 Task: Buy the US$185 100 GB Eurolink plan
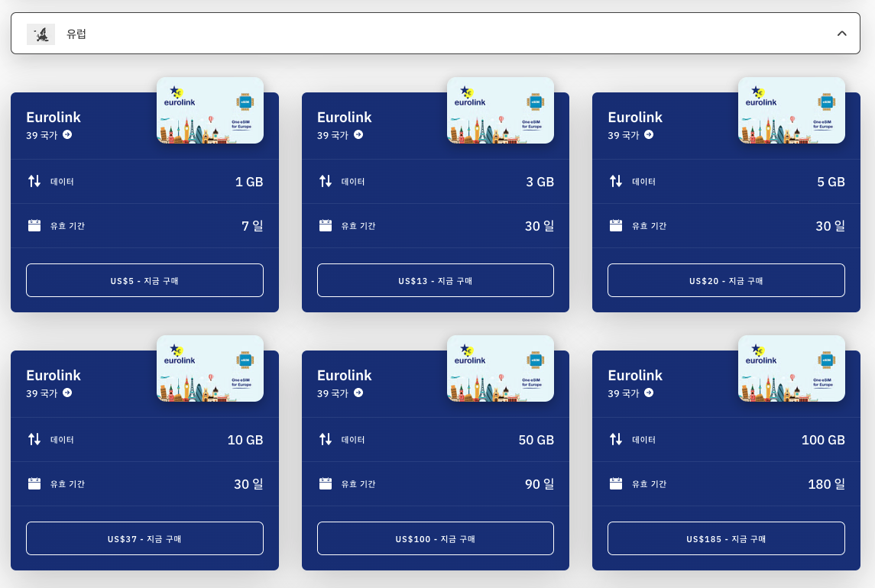pyautogui.click(x=726, y=539)
